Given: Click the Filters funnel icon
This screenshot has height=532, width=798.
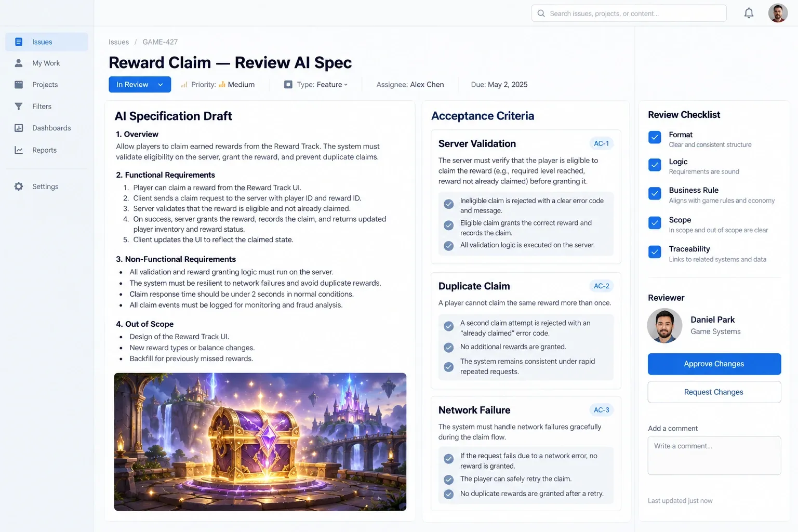Looking at the screenshot, I should coord(19,107).
